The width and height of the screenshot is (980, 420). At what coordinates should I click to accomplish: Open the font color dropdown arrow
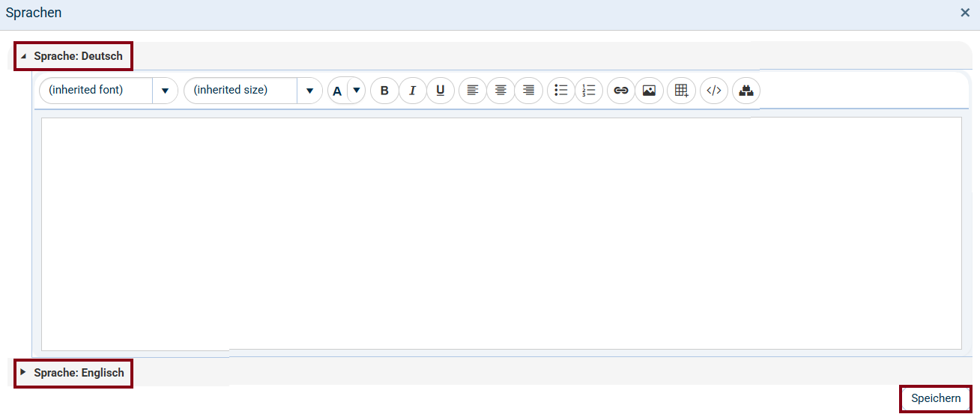coord(357,91)
